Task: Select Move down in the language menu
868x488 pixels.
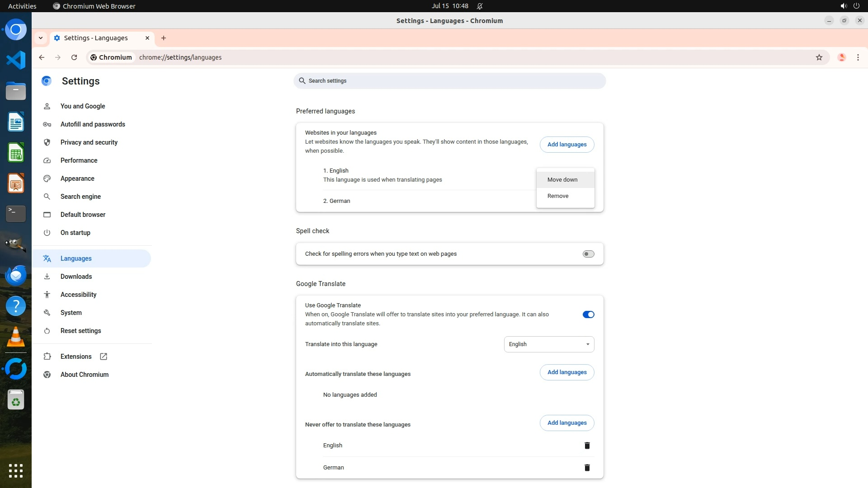Action: [562, 180]
